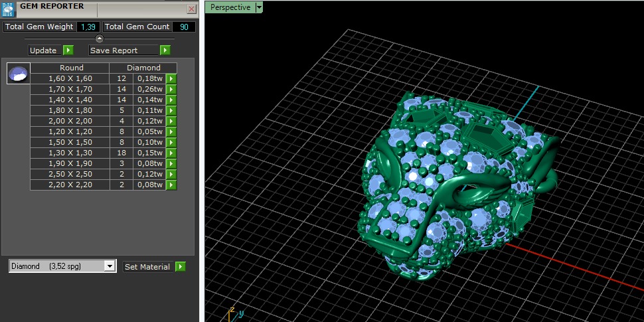Image resolution: width=644 pixels, height=322 pixels.
Task: Select the 1,20 X 1,20 size cell
Action: [70, 132]
